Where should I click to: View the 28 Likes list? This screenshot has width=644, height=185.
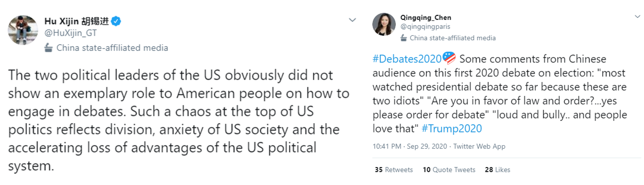pyautogui.click(x=497, y=170)
